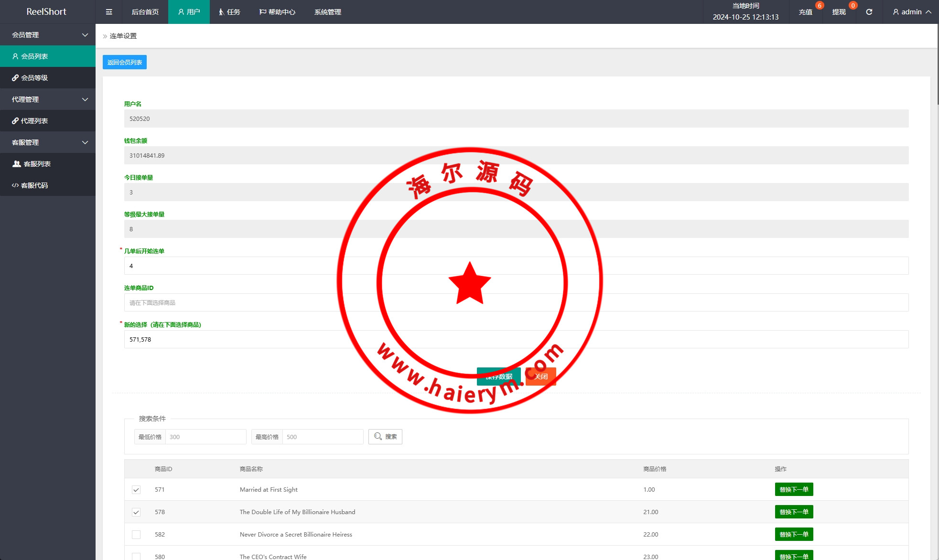This screenshot has height=560, width=939.
Task: Uncheck the checkbox for product 571
Action: click(136, 490)
